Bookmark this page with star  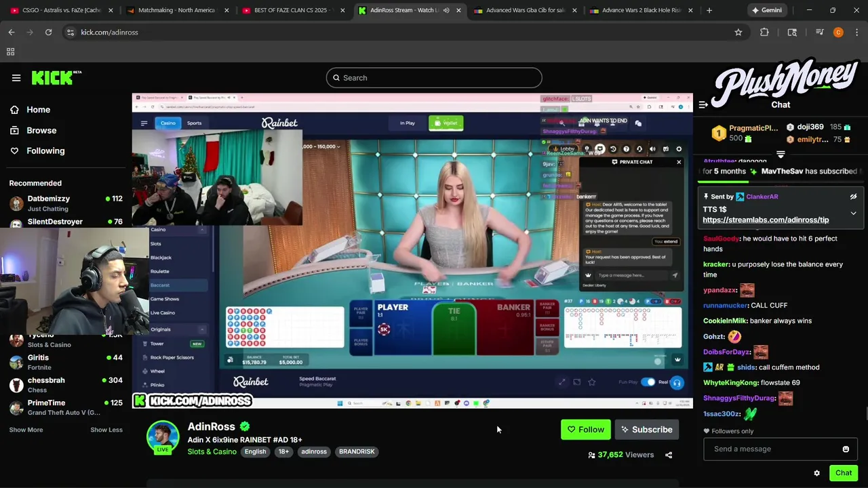738,32
